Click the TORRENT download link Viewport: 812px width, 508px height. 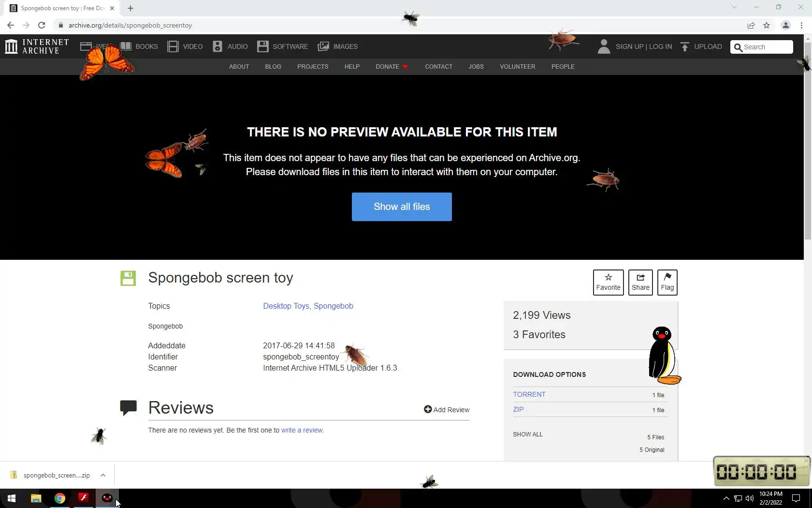(x=529, y=394)
